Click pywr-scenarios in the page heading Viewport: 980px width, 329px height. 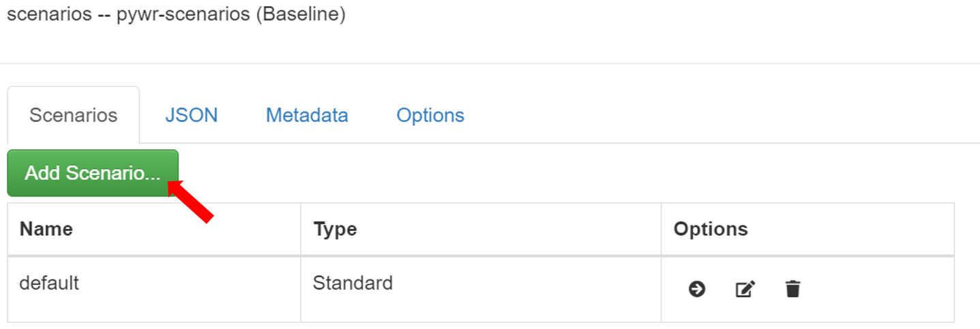[x=183, y=14]
